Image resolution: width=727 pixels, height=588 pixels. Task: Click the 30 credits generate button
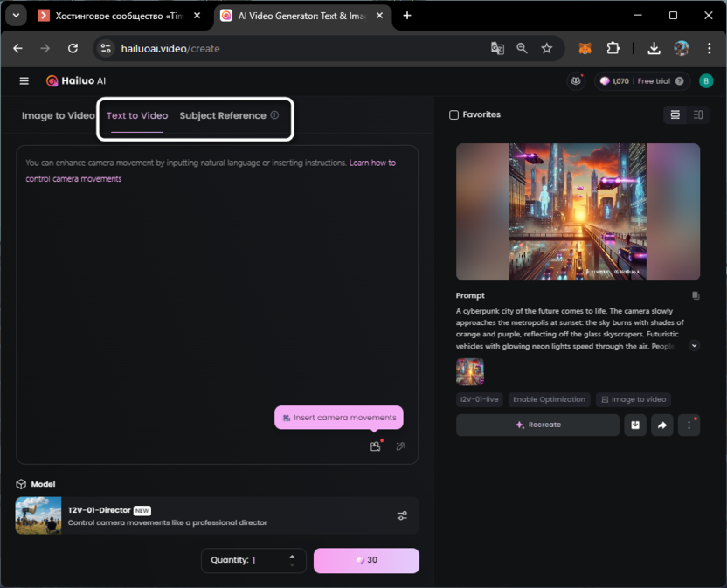(366, 560)
